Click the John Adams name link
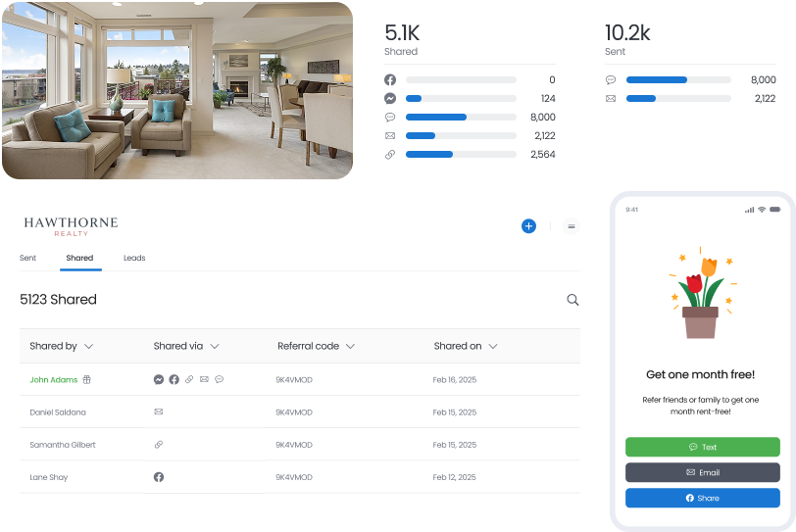 53,379
